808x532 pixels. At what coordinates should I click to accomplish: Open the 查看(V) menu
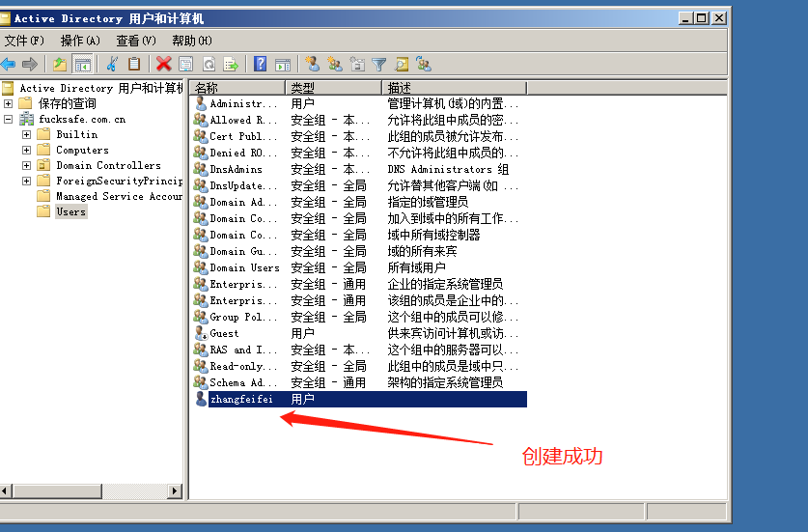(x=136, y=41)
